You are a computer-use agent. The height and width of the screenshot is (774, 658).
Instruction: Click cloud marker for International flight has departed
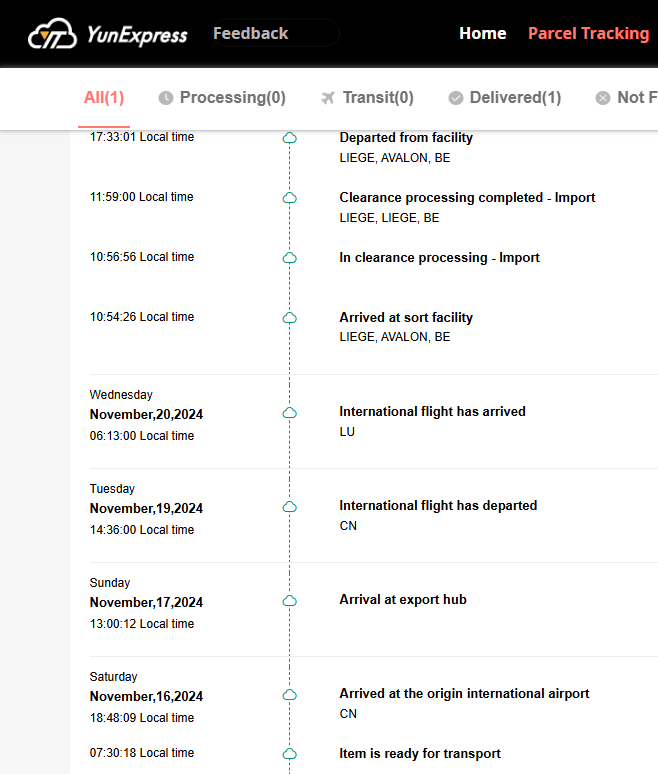(x=290, y=506)
